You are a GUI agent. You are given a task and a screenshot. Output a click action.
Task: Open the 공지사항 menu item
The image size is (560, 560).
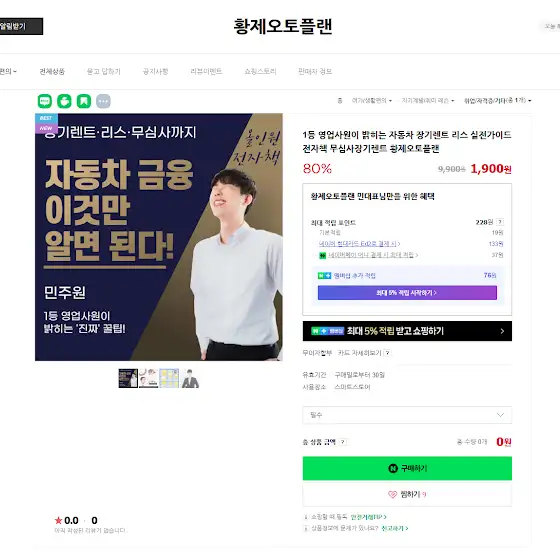(x=155, y=71)
